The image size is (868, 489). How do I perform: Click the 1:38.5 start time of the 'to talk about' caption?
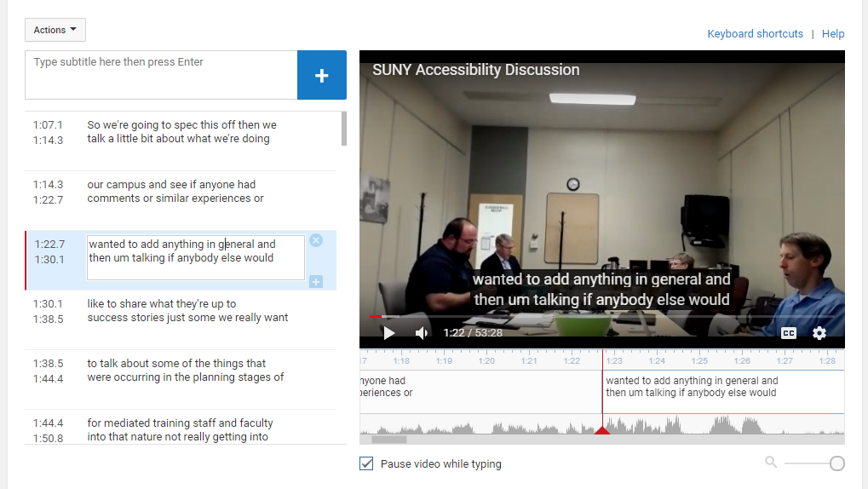[48, 363]
